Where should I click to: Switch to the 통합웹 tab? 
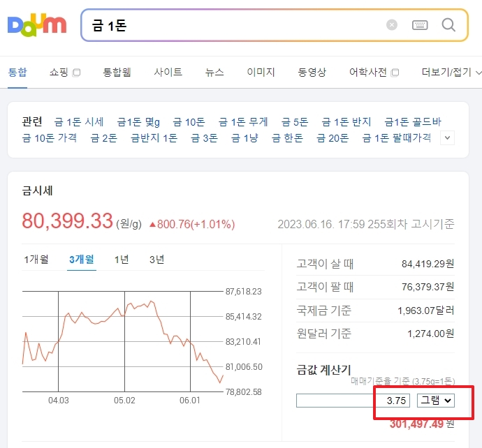tap(117, 73)
